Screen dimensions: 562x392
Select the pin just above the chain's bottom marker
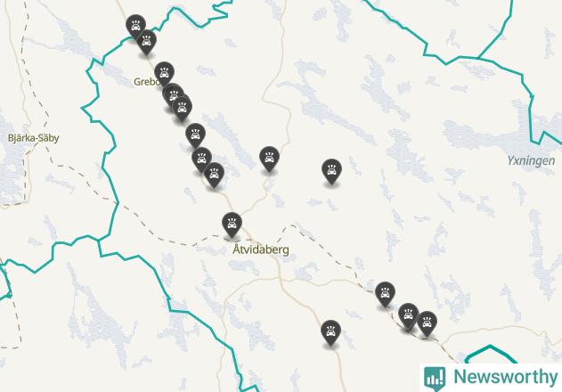201,159
